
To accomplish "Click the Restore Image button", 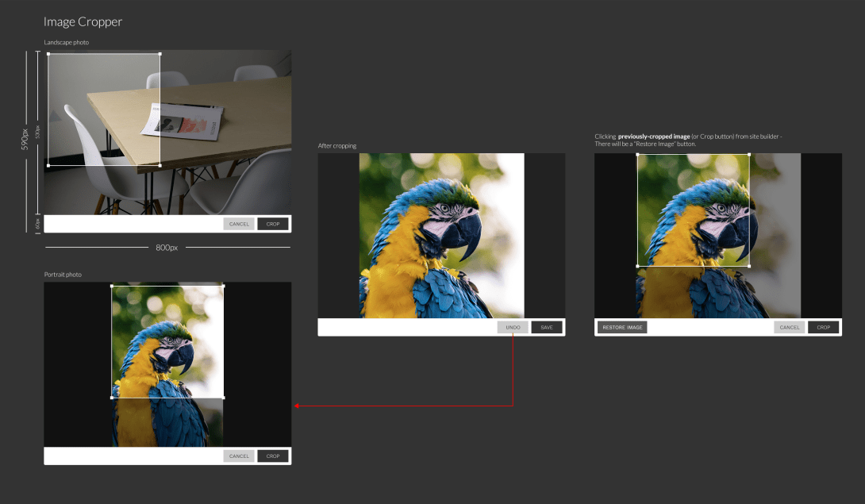I will click(622, 327).
